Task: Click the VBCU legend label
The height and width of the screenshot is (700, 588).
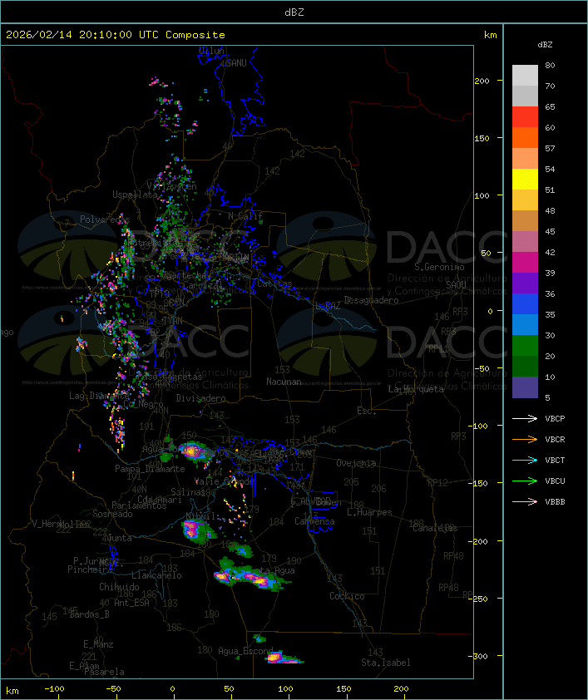Action: (555, 481)
